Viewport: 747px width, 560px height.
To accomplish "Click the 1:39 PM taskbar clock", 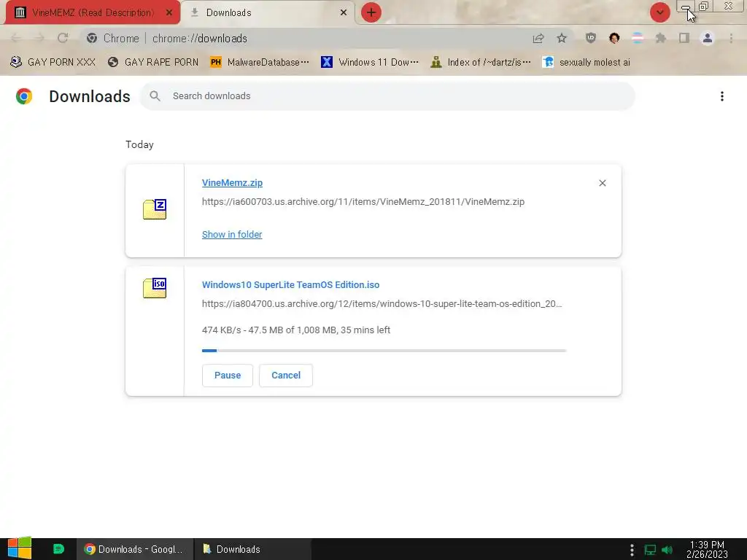I will point(707,550).
